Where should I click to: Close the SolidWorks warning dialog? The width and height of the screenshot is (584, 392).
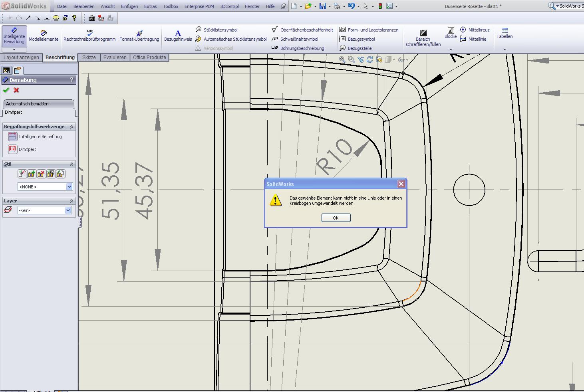pos(401,184)
